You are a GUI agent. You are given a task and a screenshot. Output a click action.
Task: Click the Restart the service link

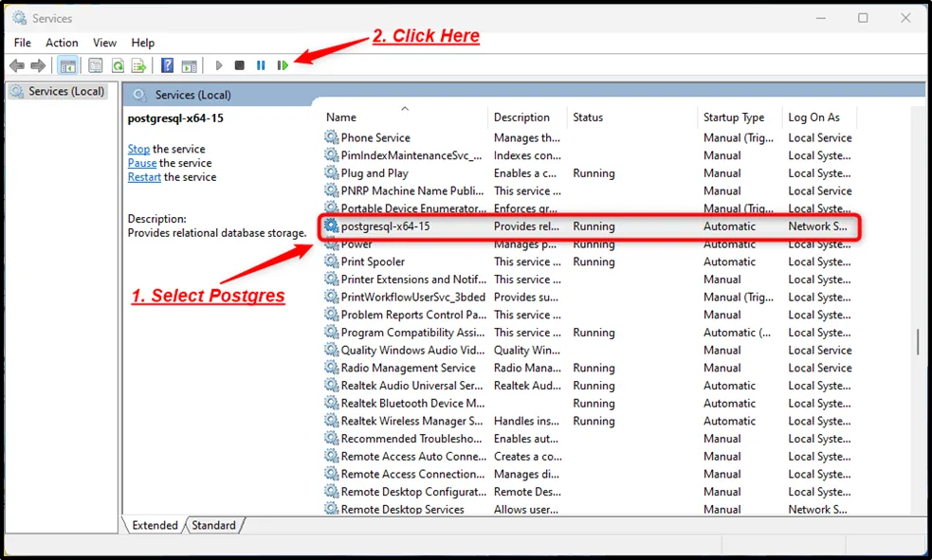[144, 177]
